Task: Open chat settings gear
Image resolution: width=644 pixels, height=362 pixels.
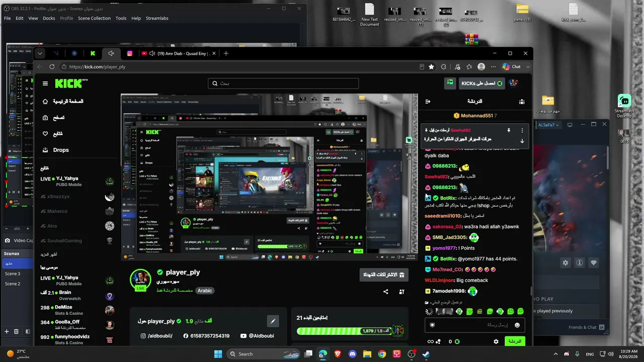Action: tap(496, 341)
